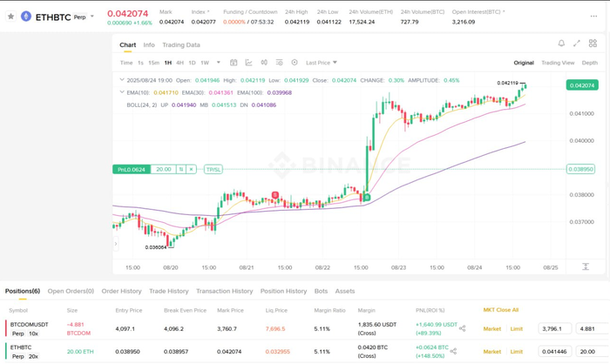This screenshot has height=364, width=610.
Task: Share the ETHBTC position PNL
Action: coord(463,350)
